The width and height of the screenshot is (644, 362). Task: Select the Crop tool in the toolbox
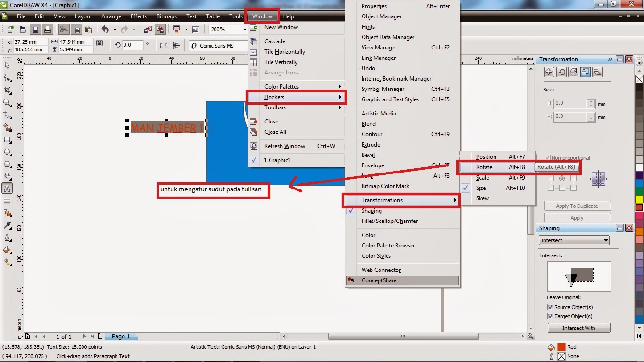[7, 90]
